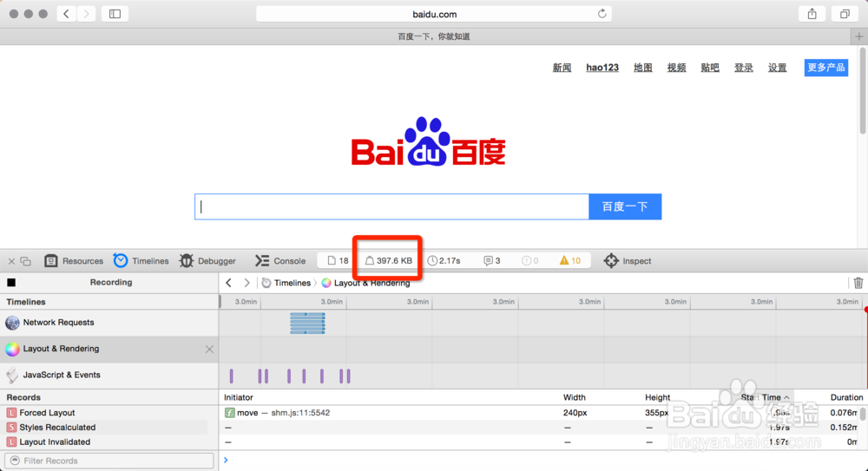Image resolution: width=868 pixels, height=471 pixels.
Task: Click the 更多产品 button
Action: [x=826, y=68]
